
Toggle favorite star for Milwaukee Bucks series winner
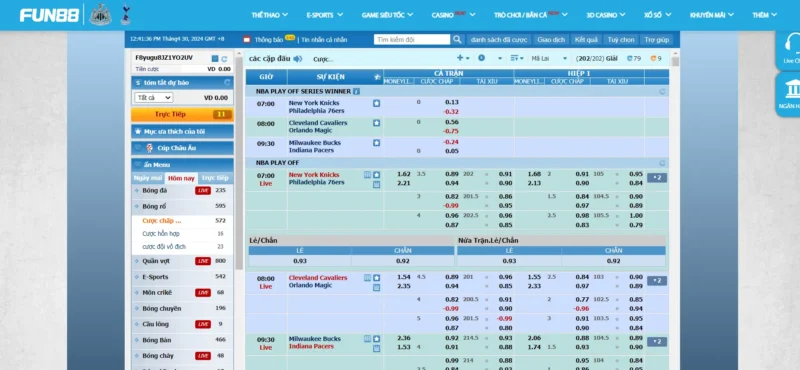point(377,143)
